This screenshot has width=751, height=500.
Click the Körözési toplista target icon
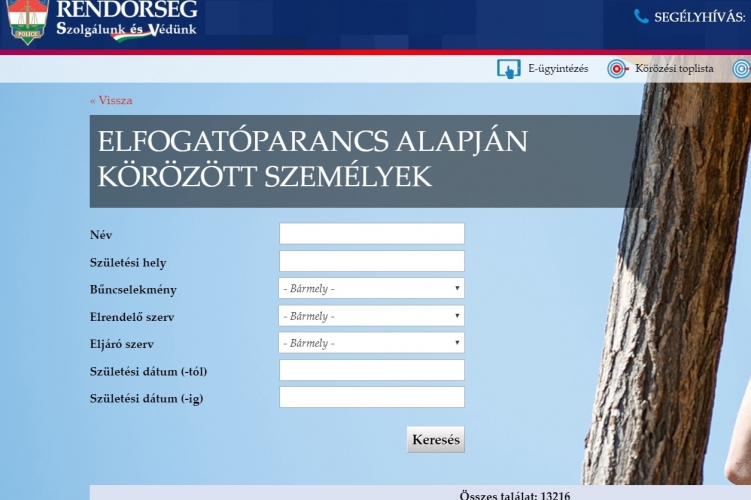[x=616, y=69]
